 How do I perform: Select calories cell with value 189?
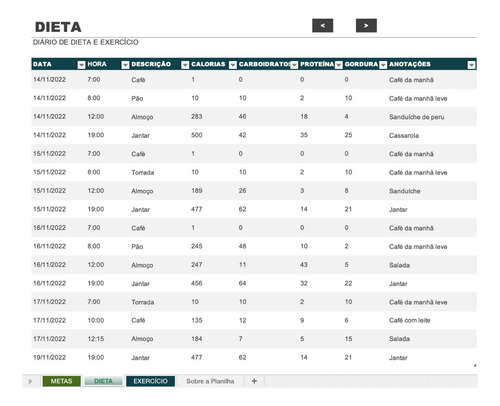coord(197,191)
